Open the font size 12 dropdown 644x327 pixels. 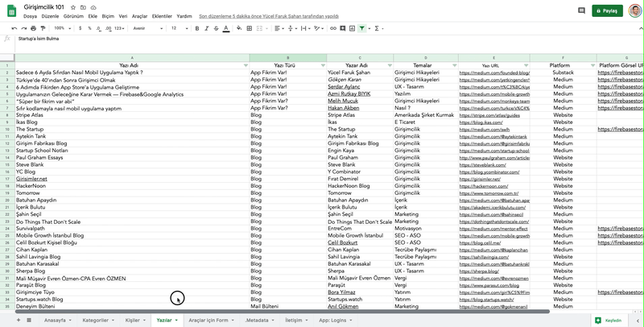click(180, 28)
